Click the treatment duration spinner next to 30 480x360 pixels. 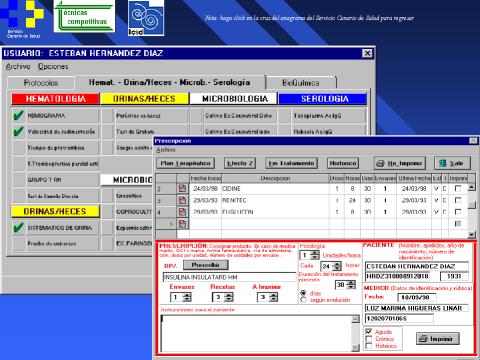[x=351, y=284]
